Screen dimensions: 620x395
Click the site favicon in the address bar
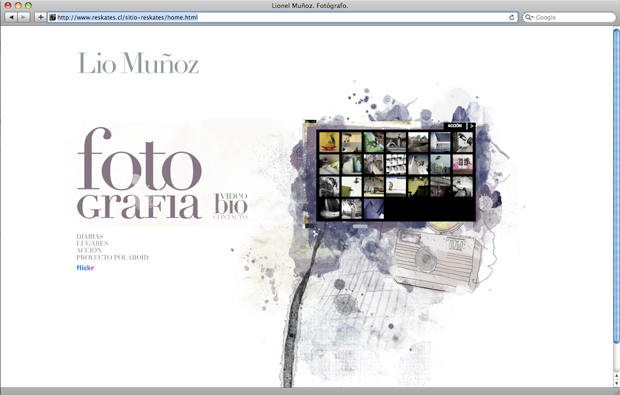[53, 17]
